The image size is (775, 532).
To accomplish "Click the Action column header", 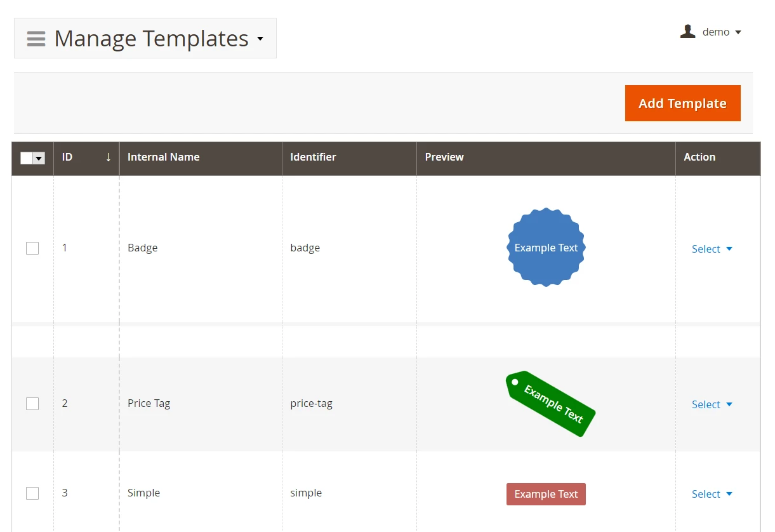I will 699,157.
